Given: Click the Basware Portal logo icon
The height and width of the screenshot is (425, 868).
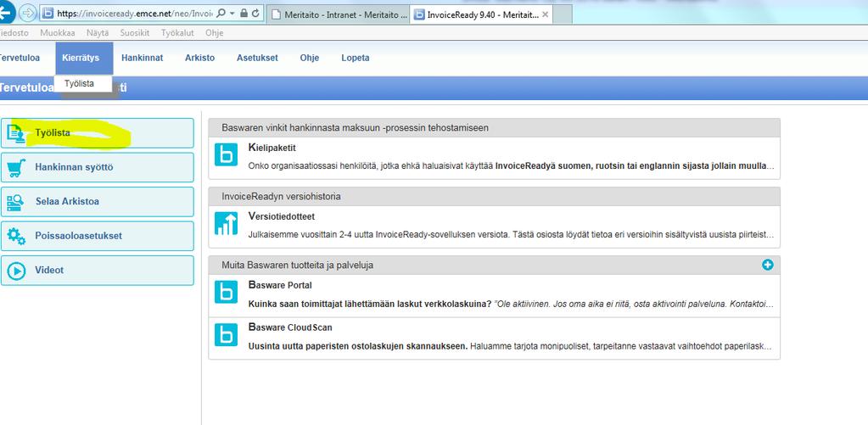Looking at the screenshot, I should 226,292.
